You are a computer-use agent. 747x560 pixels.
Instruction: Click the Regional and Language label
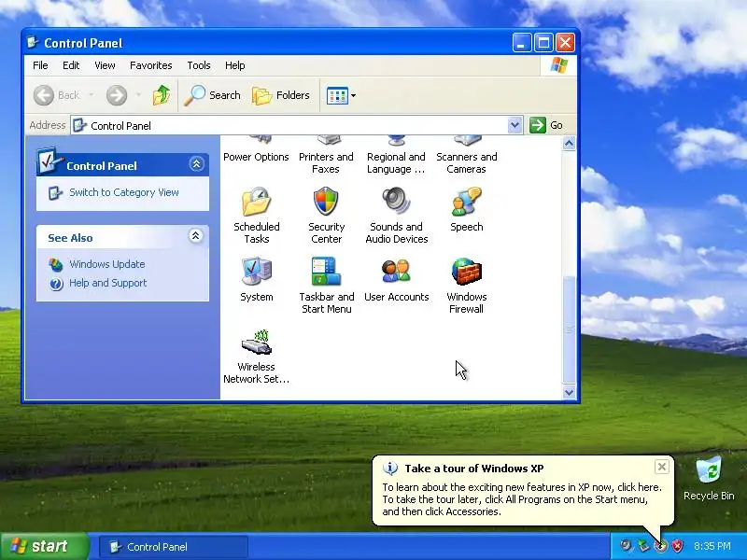click(x=396, y=162)
